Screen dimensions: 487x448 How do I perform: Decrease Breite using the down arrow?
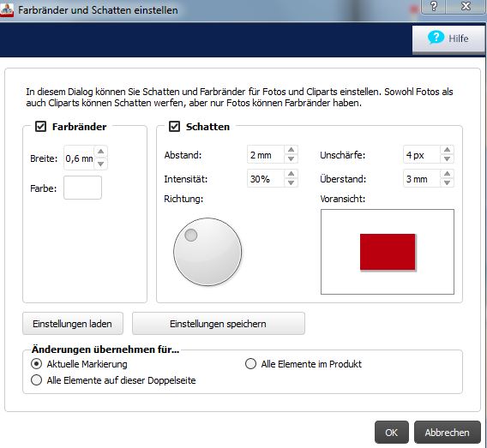100,164
